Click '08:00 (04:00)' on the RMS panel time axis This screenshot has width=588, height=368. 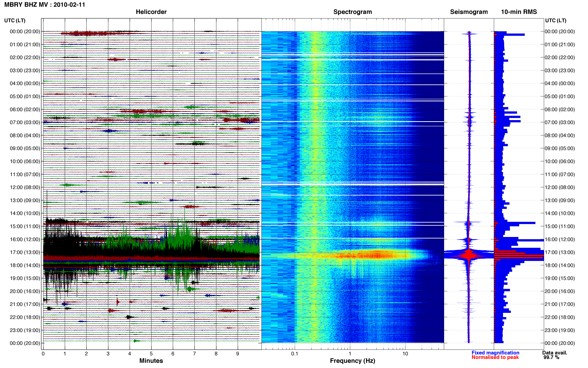click(x=560, y=136)
